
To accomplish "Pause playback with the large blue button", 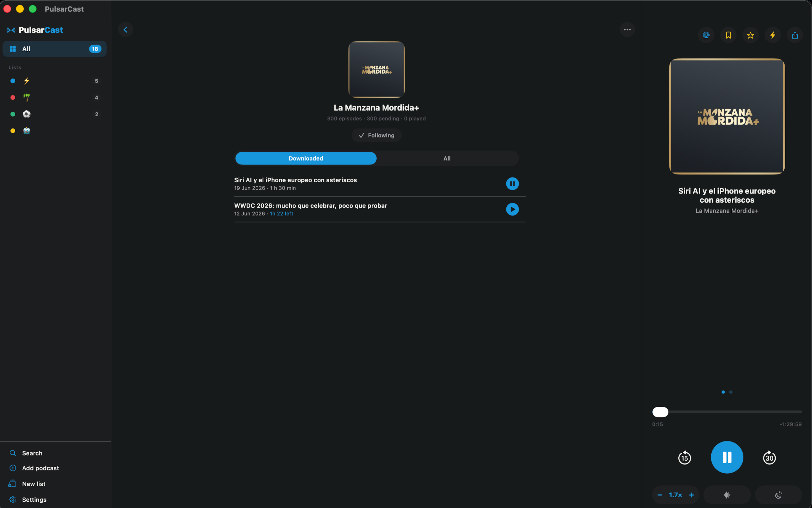I will click(727, 457).
